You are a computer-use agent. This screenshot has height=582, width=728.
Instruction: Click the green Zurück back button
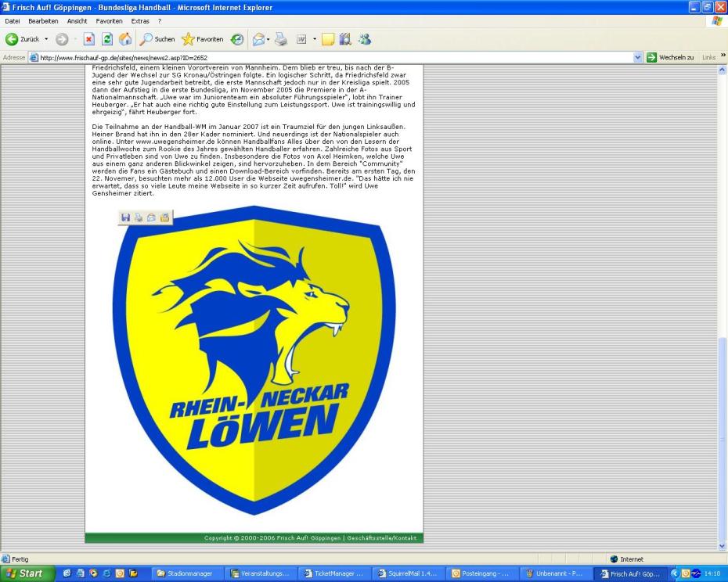pos(22,39)
